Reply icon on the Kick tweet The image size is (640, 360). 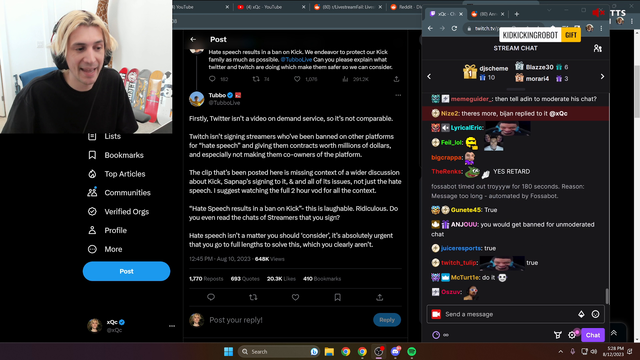tap(212, 79)
